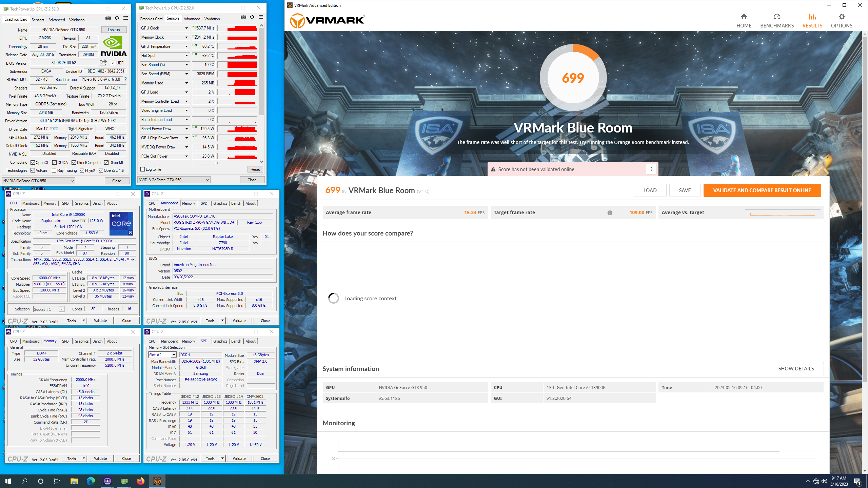
Task: Click the Average vs. target frame graph
Action: coord(782,213)
